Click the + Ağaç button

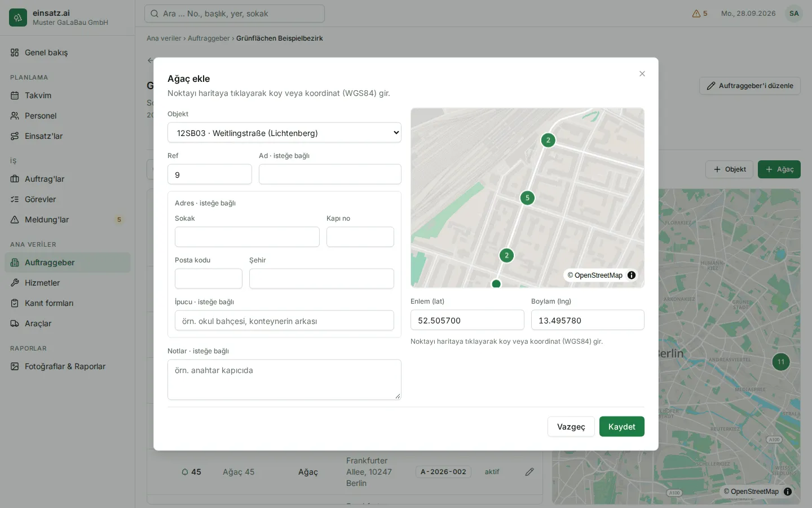tap(779, 169)
